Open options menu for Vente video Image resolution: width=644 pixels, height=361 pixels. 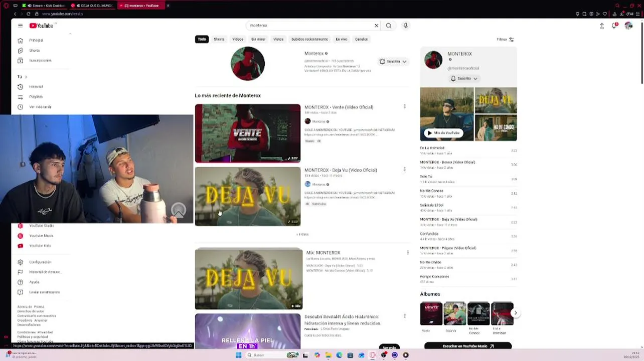coord(405,106)
